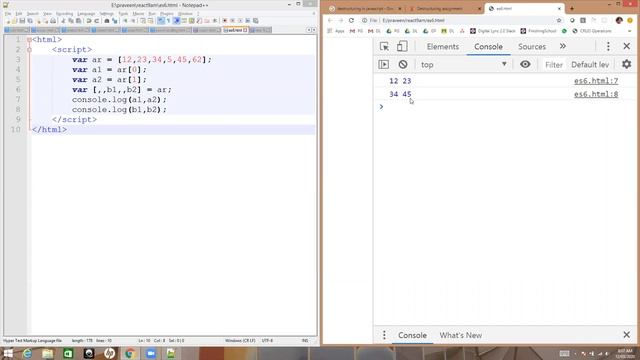Open the drawer three-dot menu at bottom
This screenshot has height=360, width=640.
(x=384, y=335)
